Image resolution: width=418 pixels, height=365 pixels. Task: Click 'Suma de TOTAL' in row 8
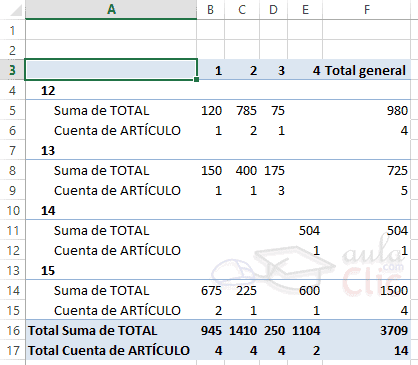[101, 171]
